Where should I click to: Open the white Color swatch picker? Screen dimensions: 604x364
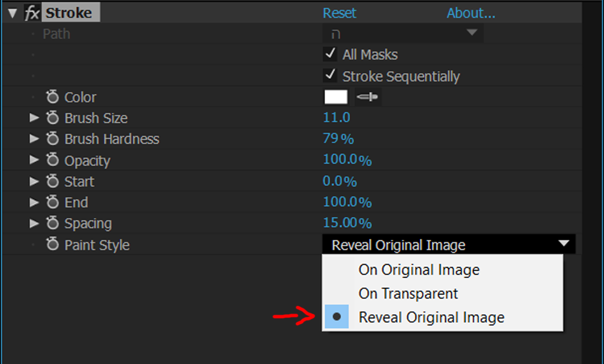click(x=336, y=97)
